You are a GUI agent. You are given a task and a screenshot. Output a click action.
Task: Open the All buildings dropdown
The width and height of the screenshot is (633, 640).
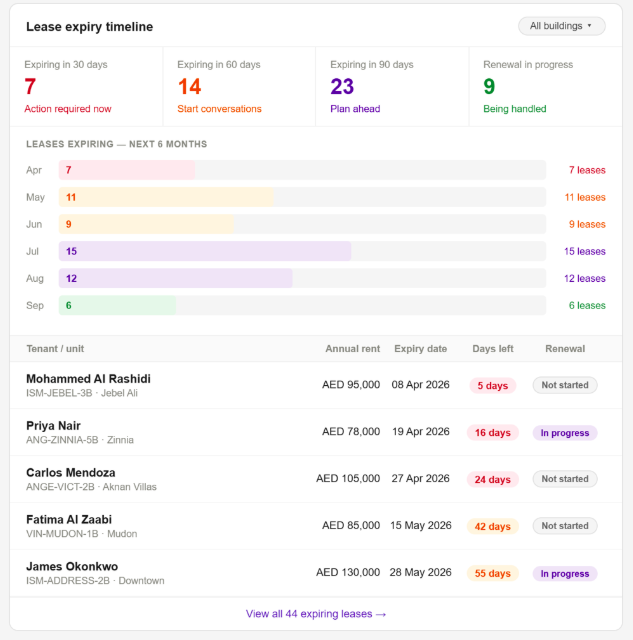[x=562, y=26]
